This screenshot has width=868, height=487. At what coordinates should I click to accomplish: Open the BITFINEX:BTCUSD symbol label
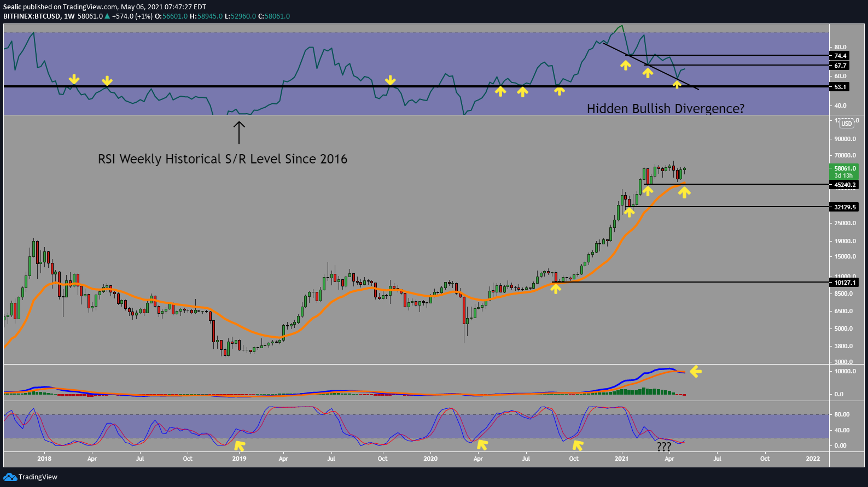[x=32, y=16]
